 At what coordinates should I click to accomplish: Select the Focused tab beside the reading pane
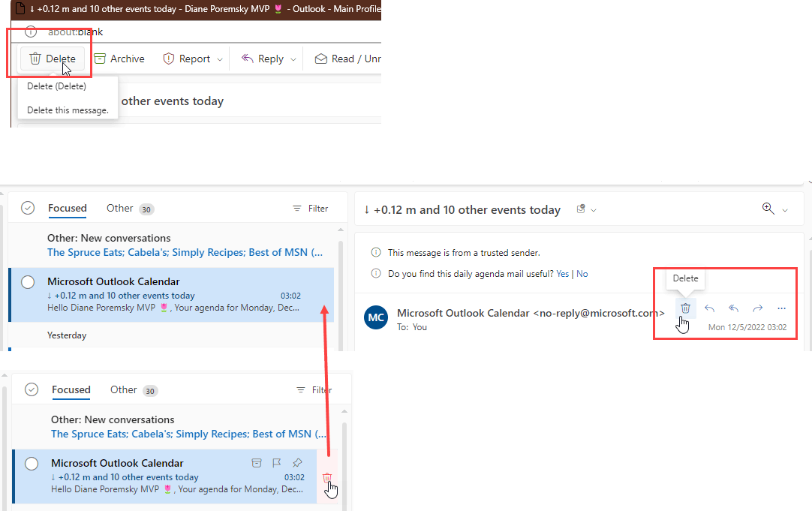tap(68, 208)
